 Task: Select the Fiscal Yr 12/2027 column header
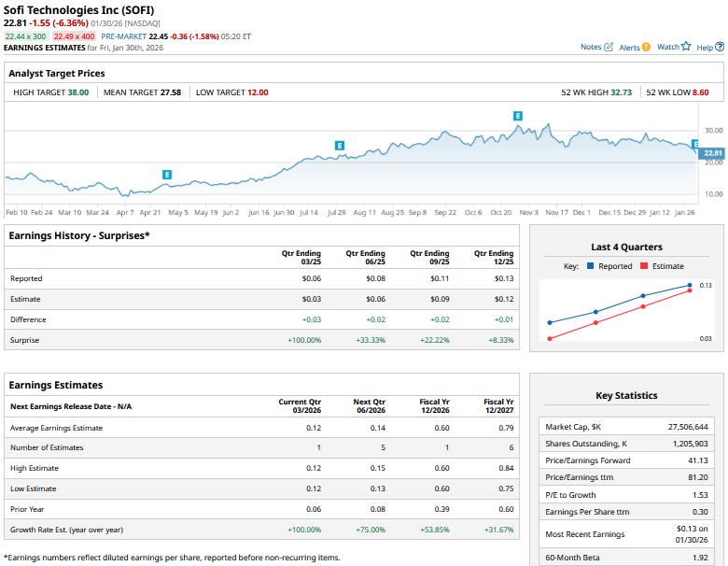[x=493, y=406]
